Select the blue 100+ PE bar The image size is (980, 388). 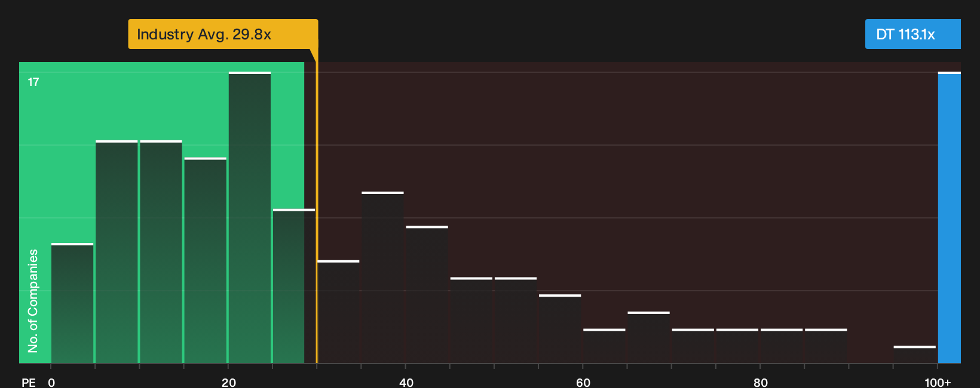[x=950, y=217]
